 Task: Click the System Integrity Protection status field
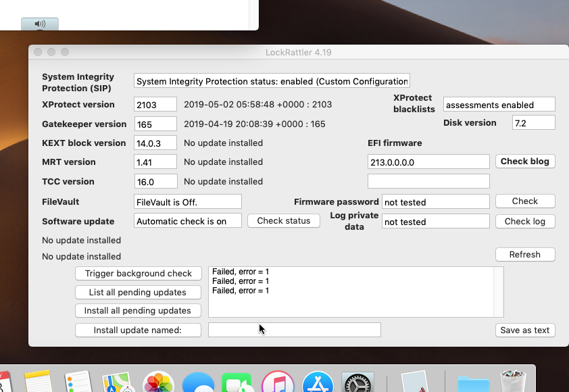point(272,80)
